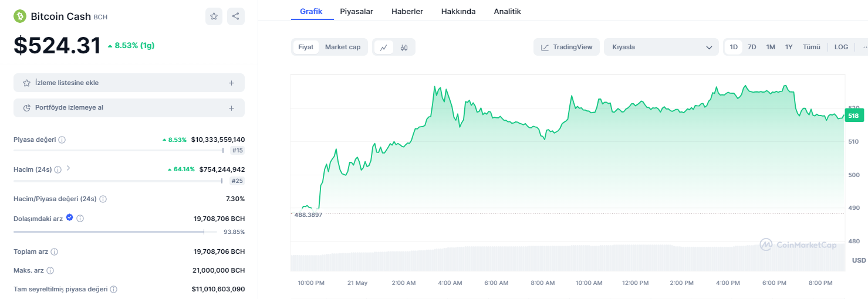Image resolution: width=868 pixels, height=299 pixels.
Task: Click the star favorite icon beside Bitcoin Cash
Action: click(214, 16)
